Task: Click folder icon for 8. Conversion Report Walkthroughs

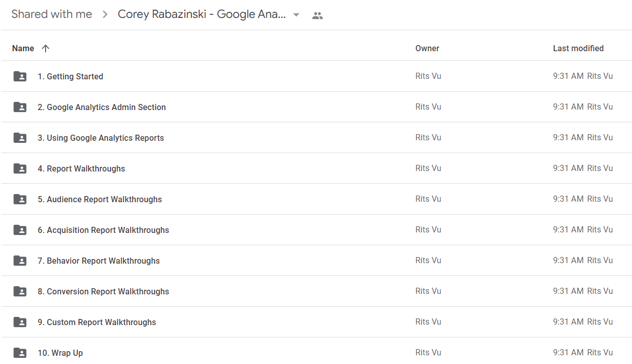Action: [20, 291]
